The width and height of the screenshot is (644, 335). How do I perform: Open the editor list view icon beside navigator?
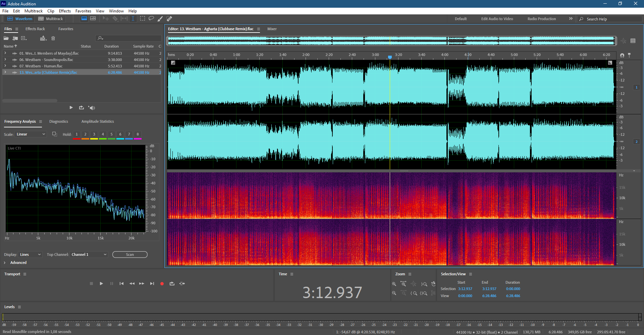[x=633, y=41]
